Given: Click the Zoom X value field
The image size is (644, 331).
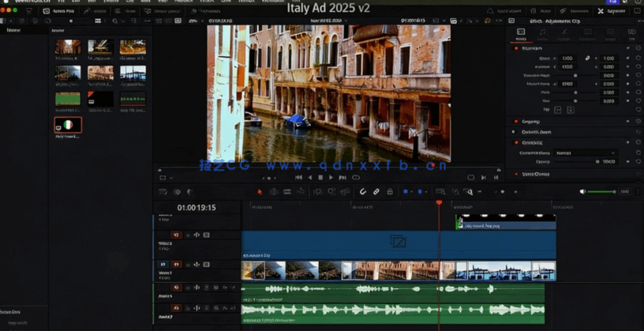Looking at the screenshot, I should point(567,58).
